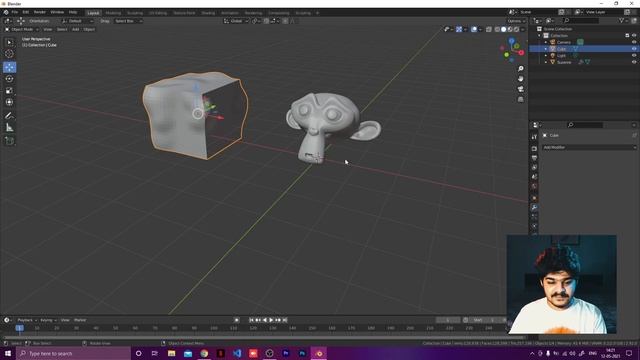Collapse the Collection tree in outliner

point(539,36)
